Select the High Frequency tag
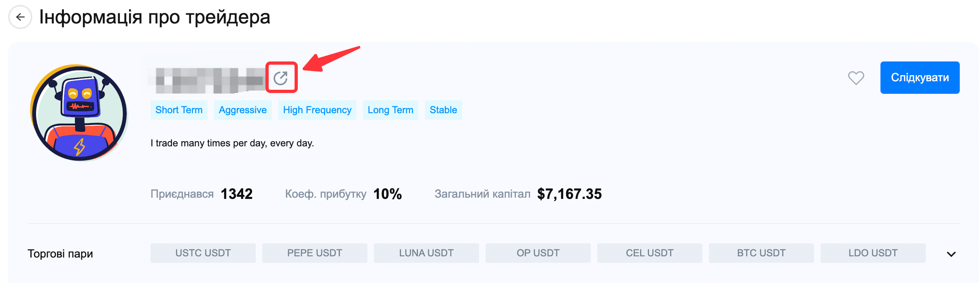The height and width of the screenshot is (283, 980). [x=317, y=110]
